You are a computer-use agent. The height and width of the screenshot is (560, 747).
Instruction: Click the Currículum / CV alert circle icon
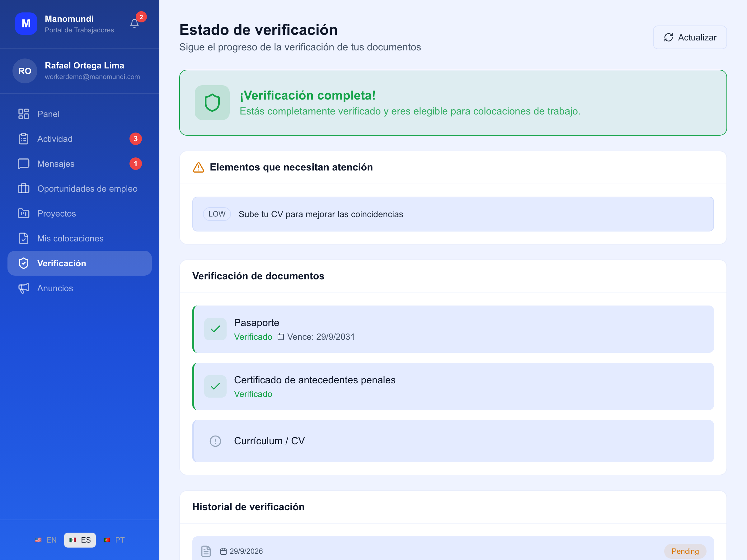(x=215, y=441)
